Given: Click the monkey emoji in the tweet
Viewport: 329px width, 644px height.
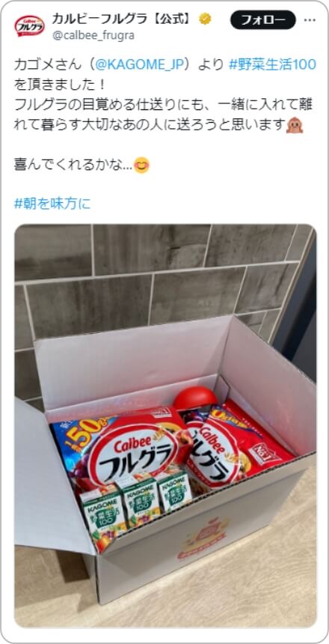Looking at the screenshot, I should point(295,126).
